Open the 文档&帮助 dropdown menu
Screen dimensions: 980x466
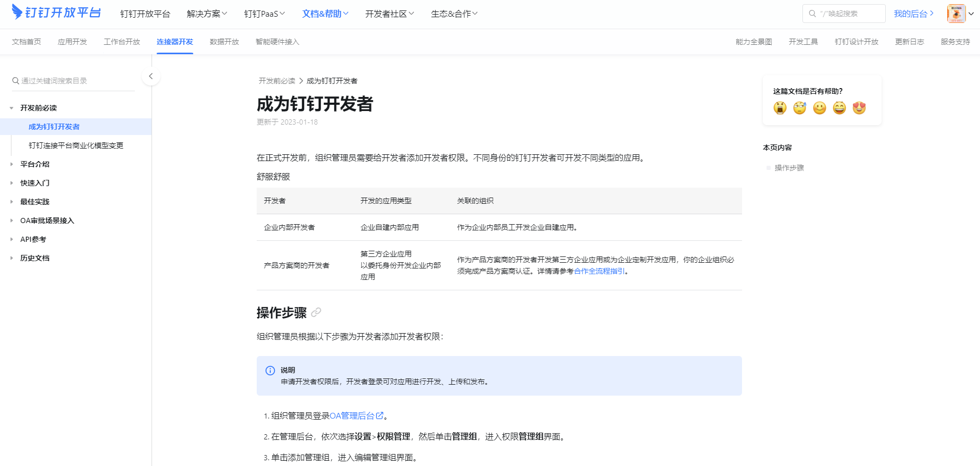(x=325, y=14)
